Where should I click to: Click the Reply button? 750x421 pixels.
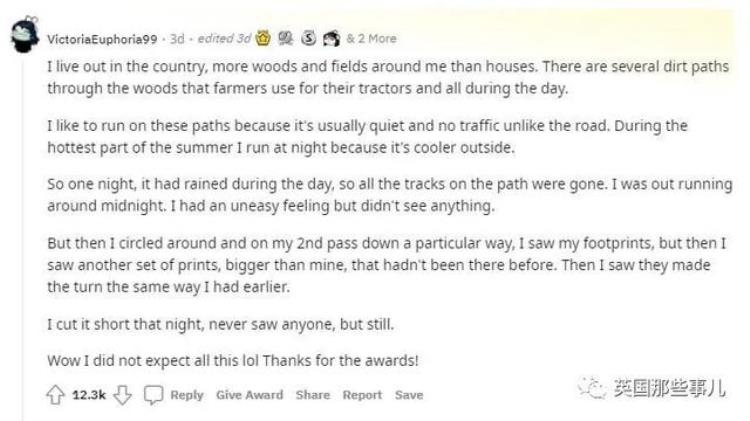pos(187,395)
